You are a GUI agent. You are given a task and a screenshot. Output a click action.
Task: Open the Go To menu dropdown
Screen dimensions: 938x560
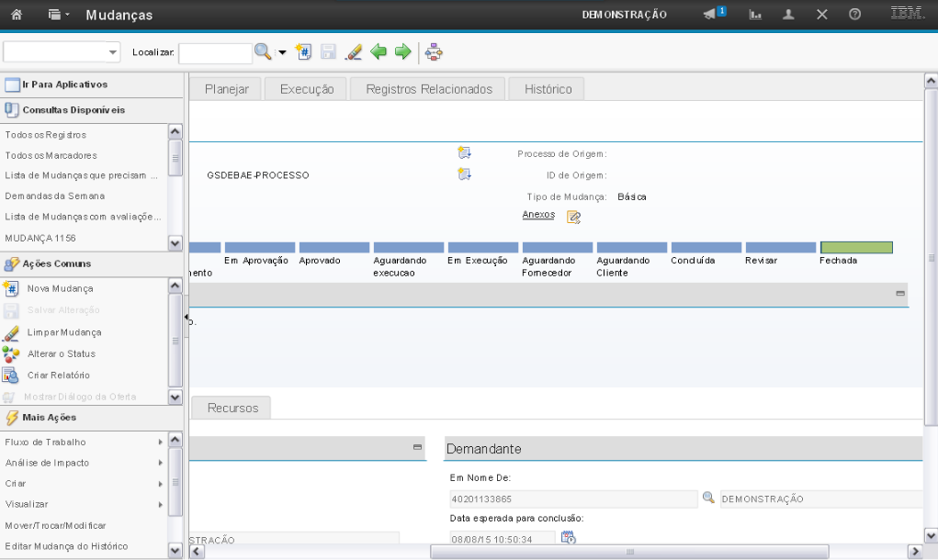tap(59, 16)
